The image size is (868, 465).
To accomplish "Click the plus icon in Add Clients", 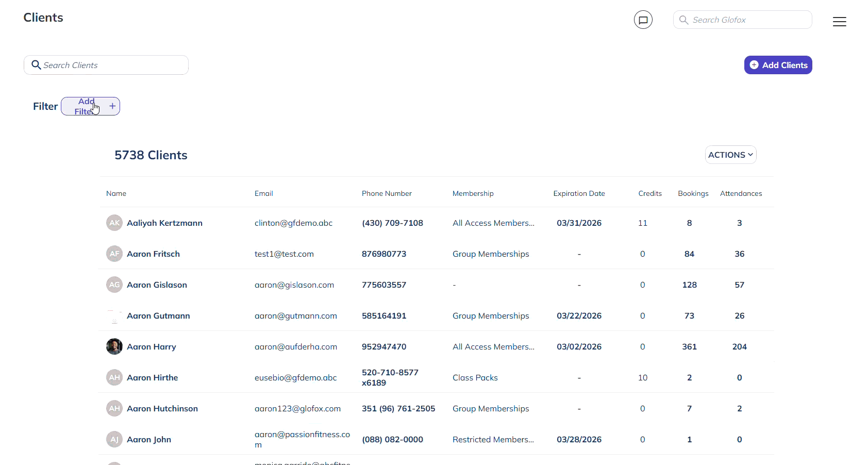I will (754, 65).
